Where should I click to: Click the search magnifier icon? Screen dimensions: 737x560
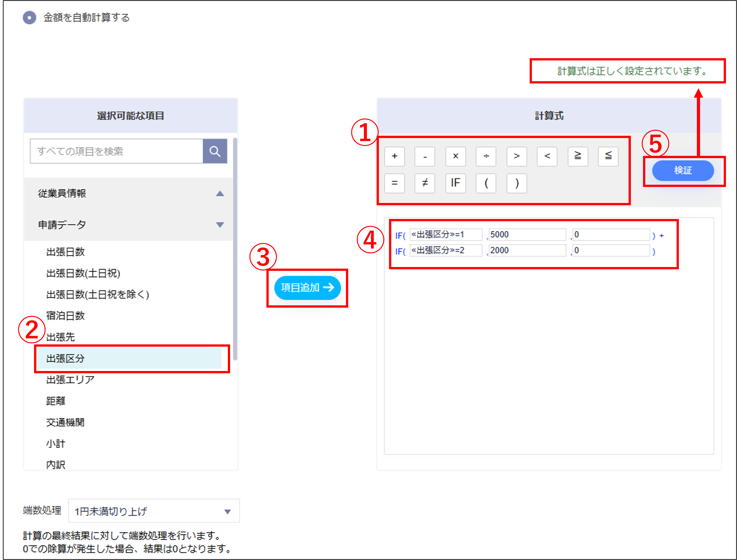(x=215, y=151)
